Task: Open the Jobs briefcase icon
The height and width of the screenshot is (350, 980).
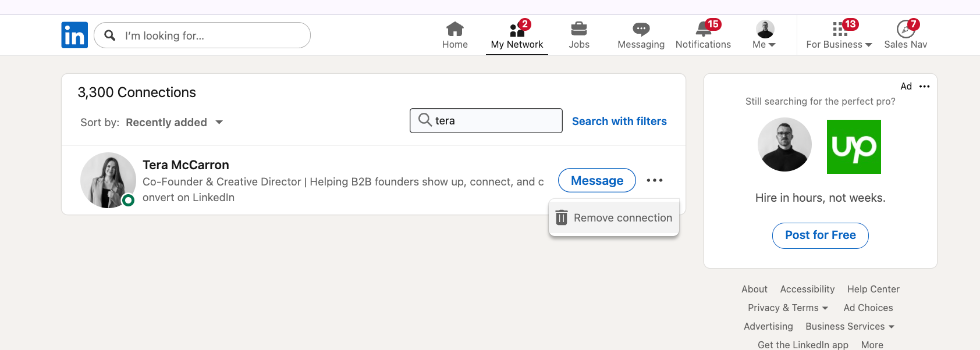Action: pos(578,29)
